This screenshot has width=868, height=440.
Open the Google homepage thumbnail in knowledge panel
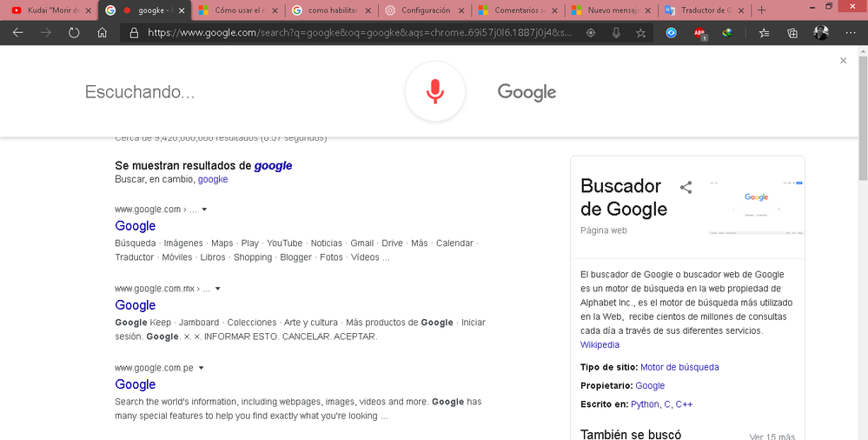(x=756, y=207)
